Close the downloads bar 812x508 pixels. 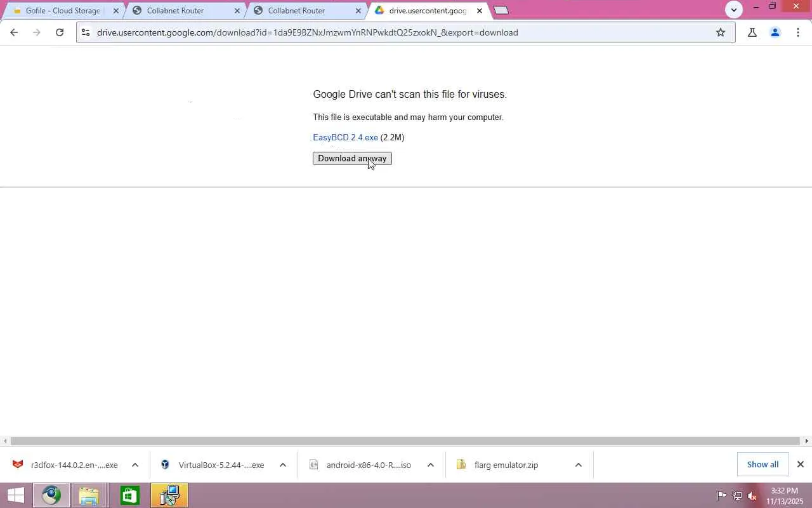click(801, 464)
